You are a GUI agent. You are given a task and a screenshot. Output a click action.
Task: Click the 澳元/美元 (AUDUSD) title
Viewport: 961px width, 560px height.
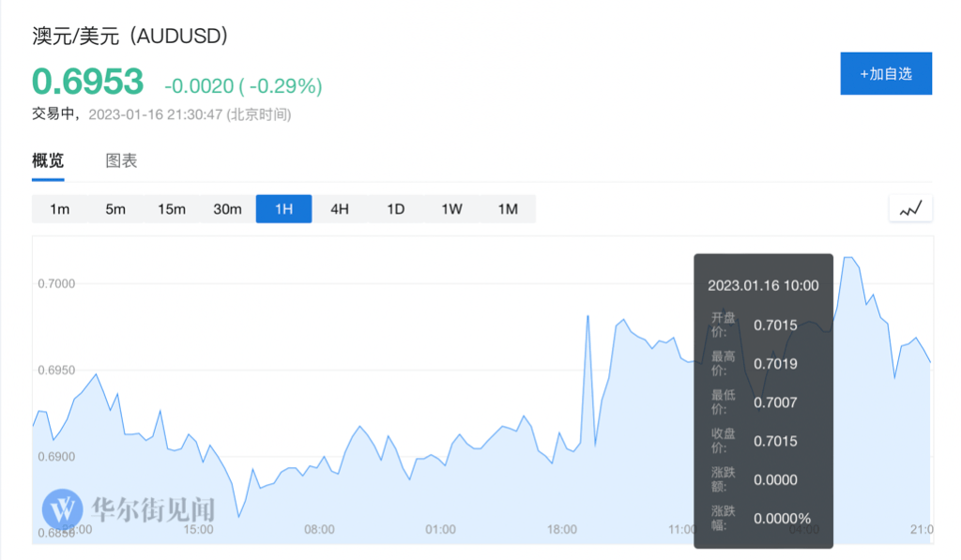(x=130, y=37)
